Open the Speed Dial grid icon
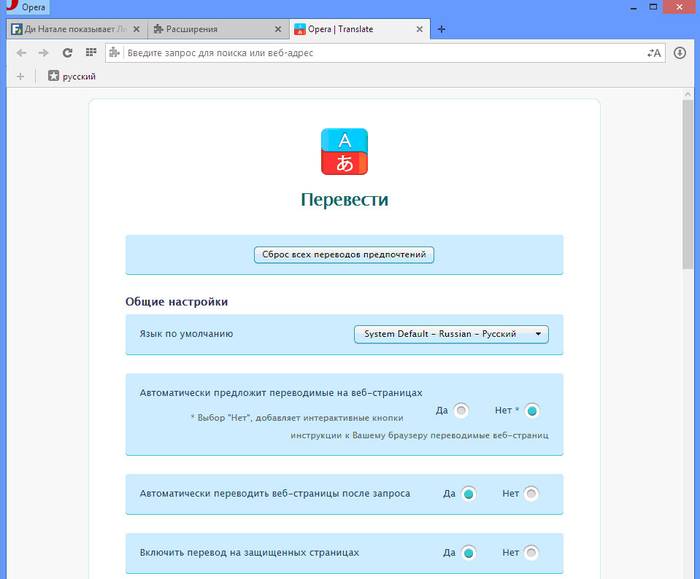 click(91, 52)
